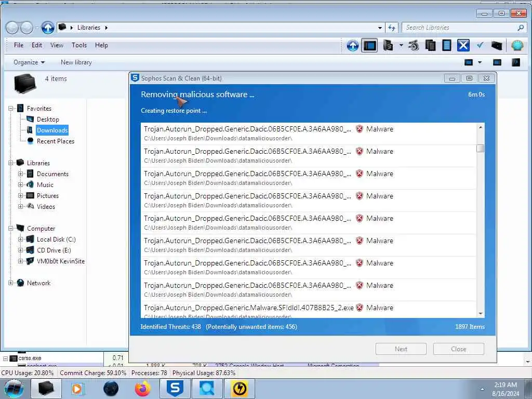
Task: Expand the Network tree node
Action: tap(10, 283)
